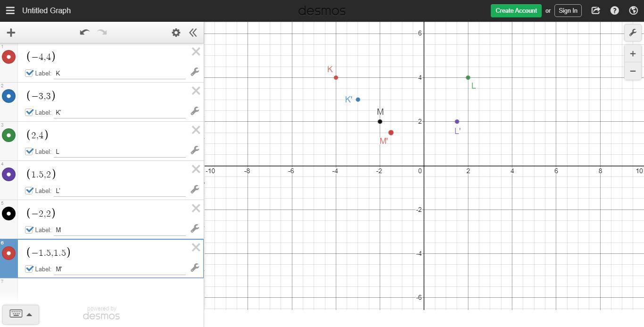
Task: Open the expression list settings gear
Action: tap(176, 33)
